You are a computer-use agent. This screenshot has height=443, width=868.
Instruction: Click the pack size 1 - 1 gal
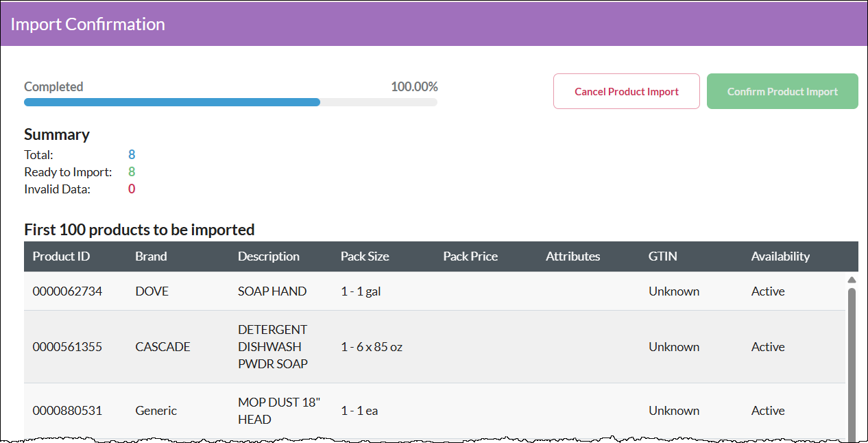[361, 291]
